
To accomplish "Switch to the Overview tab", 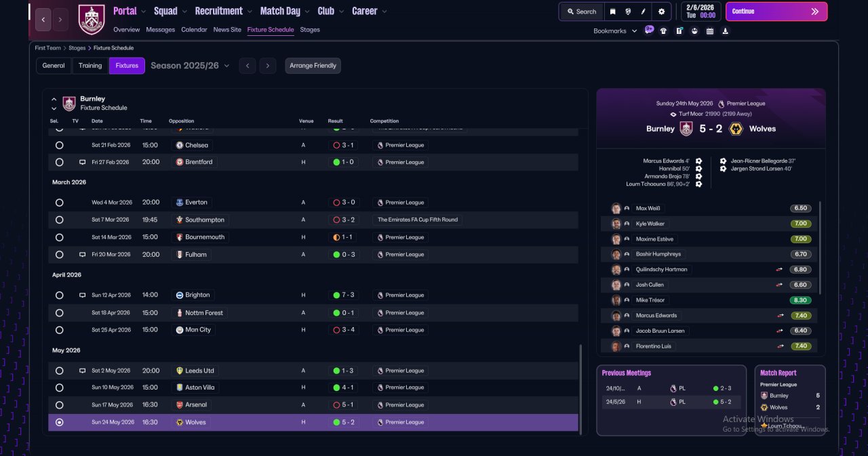I will tap(127, 30).
